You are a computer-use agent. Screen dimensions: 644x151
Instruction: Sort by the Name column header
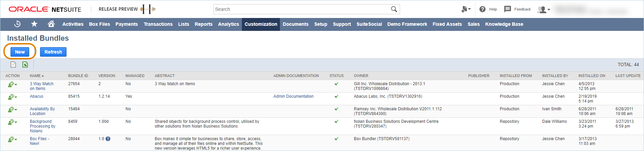37,76
